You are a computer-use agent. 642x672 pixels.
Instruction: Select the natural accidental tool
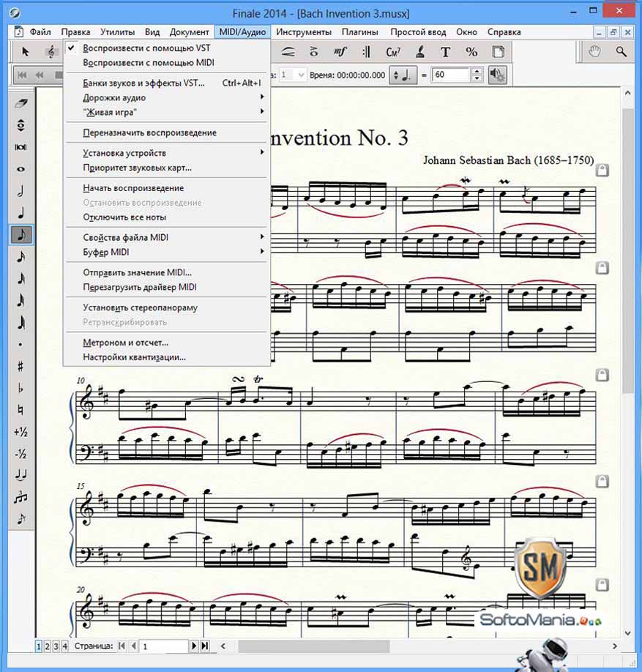(21, 410)
